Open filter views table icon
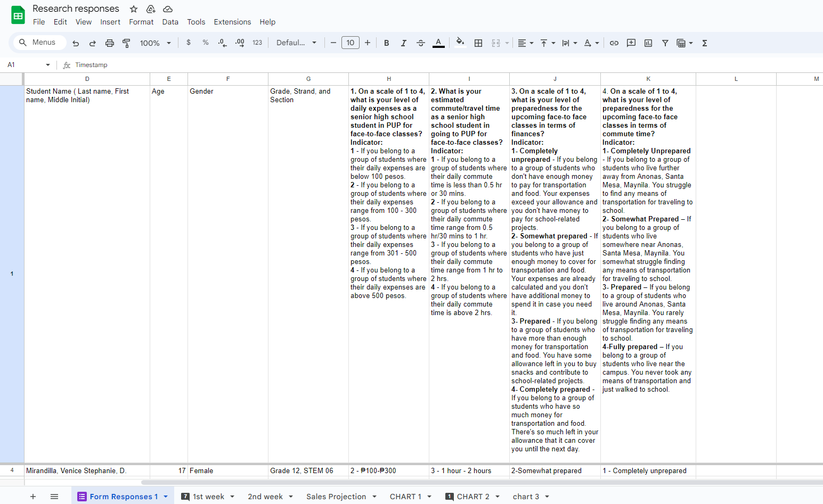Image resolution: width=823 pixels, height=504 pixels. [685, 43]
